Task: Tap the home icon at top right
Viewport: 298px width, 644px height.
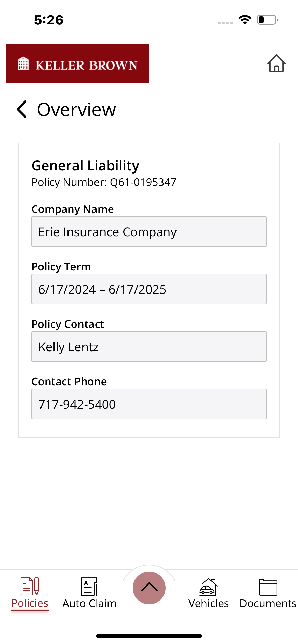Action: coord(276,64)
